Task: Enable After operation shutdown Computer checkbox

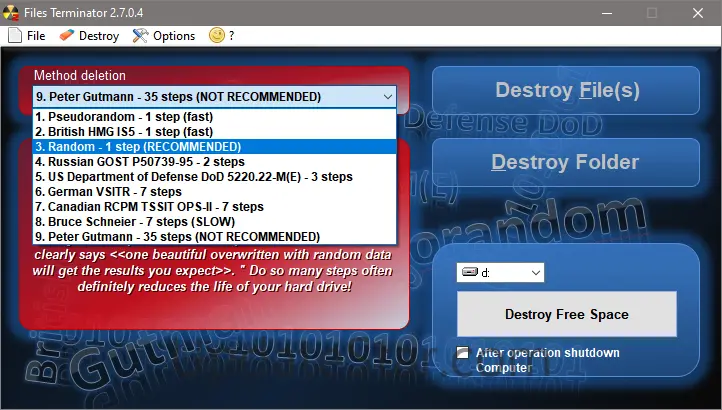Action: pos(463,353)
